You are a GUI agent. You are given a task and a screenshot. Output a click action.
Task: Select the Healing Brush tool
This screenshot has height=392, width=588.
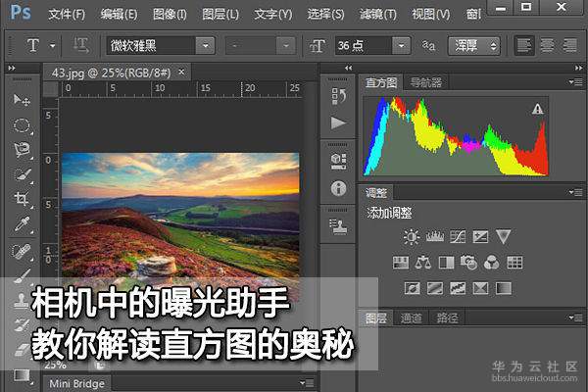pyautogui.click(x=22, y=252)
